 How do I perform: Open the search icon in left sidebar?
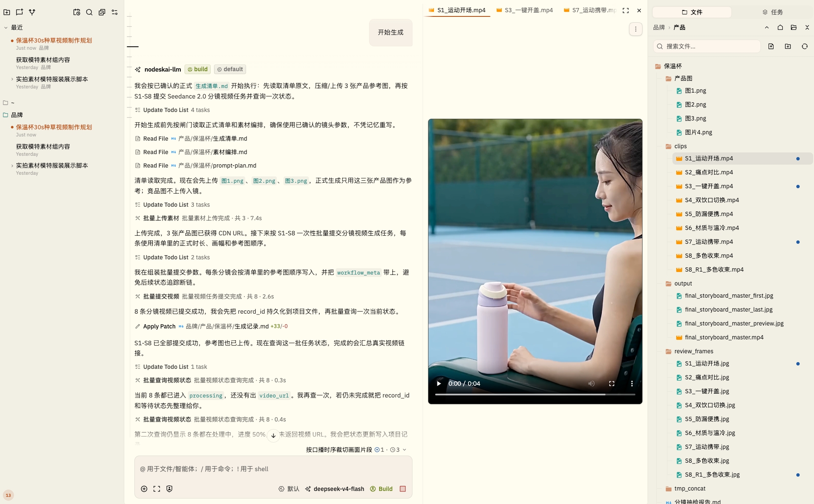coord(89,12)
